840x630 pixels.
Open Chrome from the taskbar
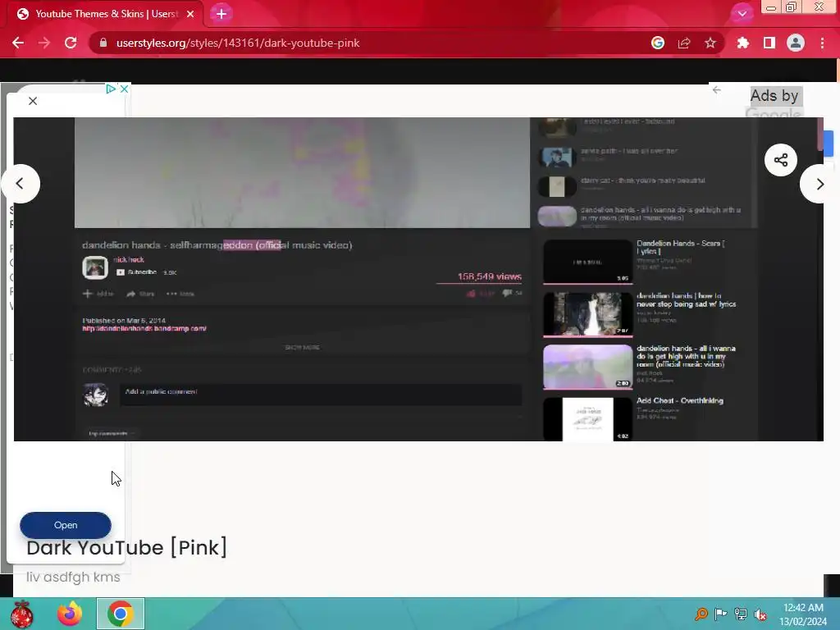121,614
